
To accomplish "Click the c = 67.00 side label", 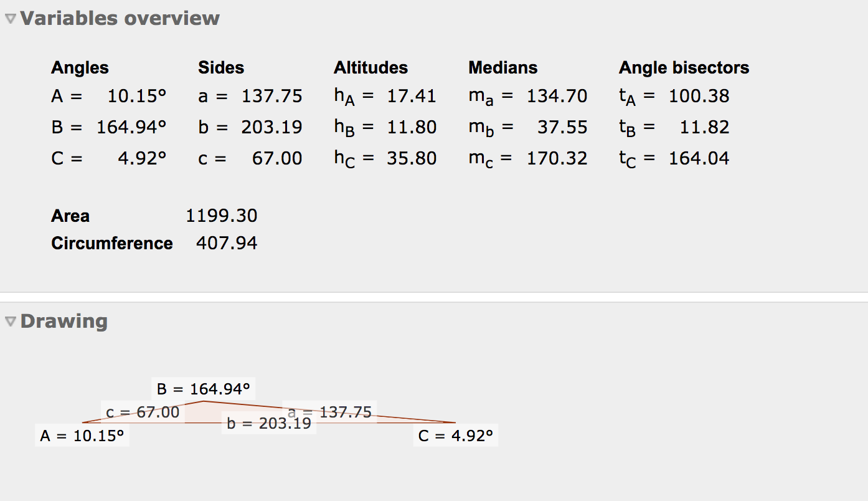I will tap(143, 412).
